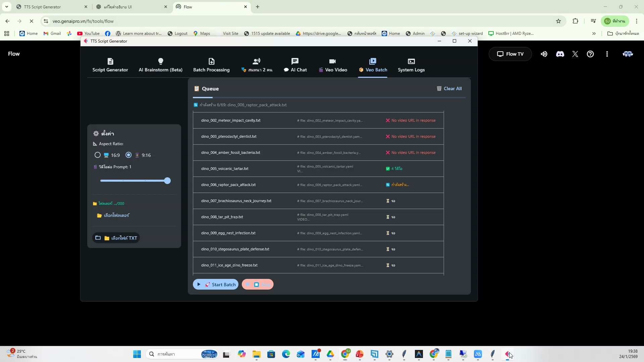Click the help question mark icon
The image size is (644, 362).
click(590, 54)
